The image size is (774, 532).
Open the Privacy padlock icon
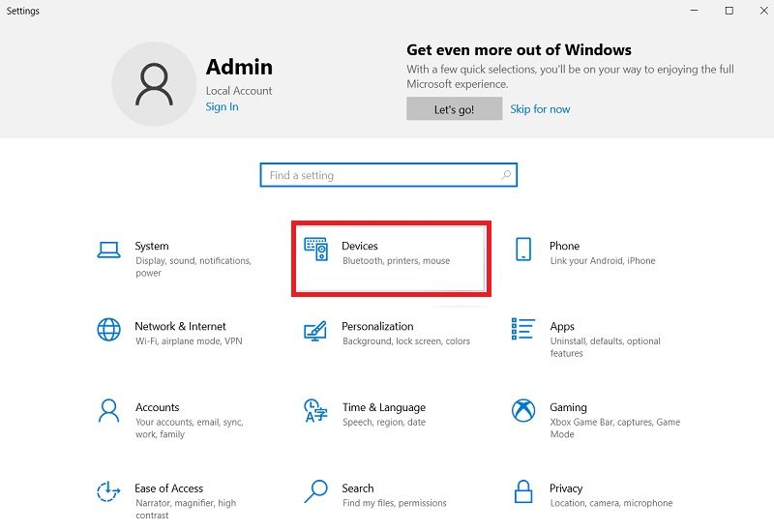[x=523, y=491]
